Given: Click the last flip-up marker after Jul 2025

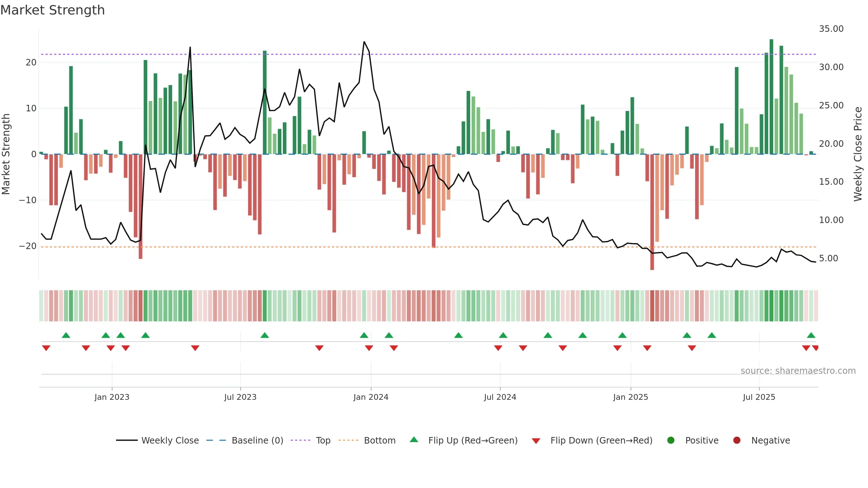Looking at the screenshot, I should point(811,335).
